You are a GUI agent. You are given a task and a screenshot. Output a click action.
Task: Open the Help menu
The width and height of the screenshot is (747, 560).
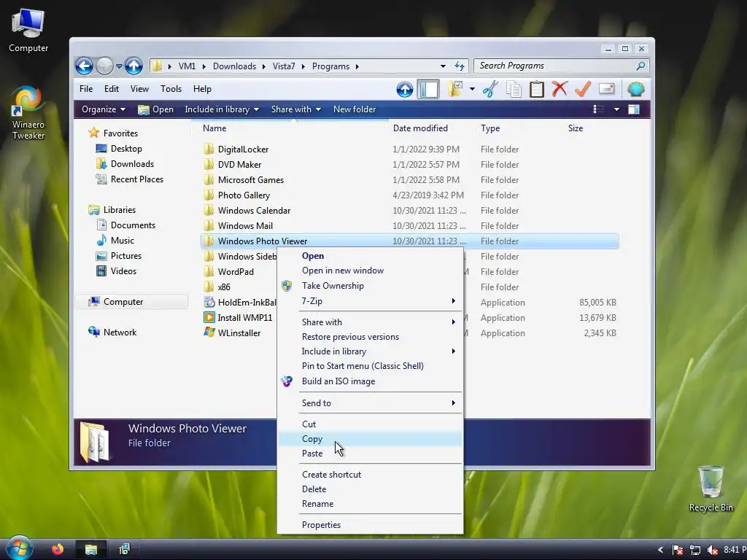(202, 89)
